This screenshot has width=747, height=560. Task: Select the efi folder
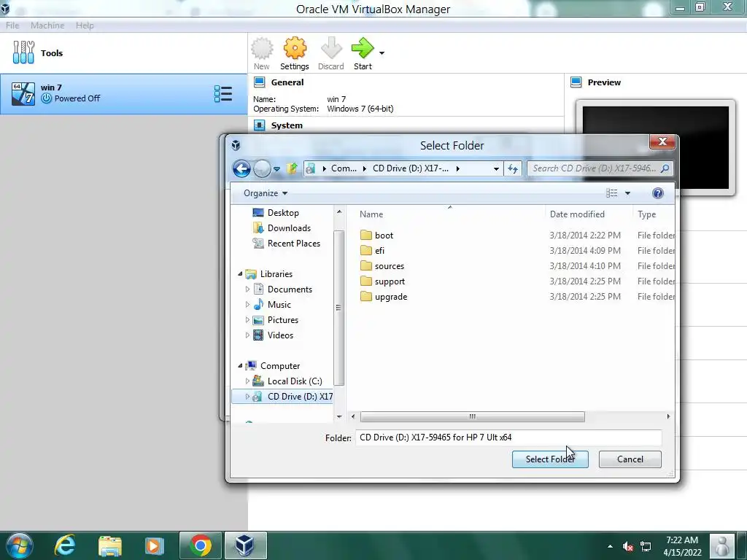click(x=379, y=251)
